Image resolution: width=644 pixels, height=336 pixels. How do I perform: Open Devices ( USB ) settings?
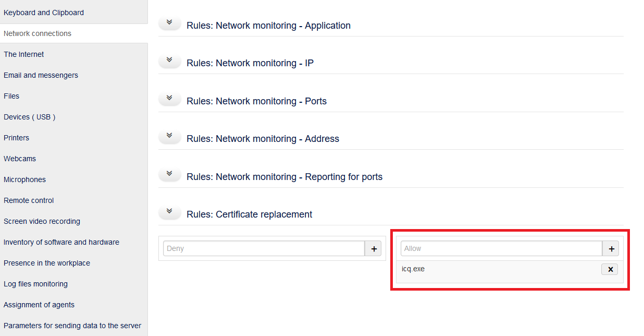click(x=29, y=117)
